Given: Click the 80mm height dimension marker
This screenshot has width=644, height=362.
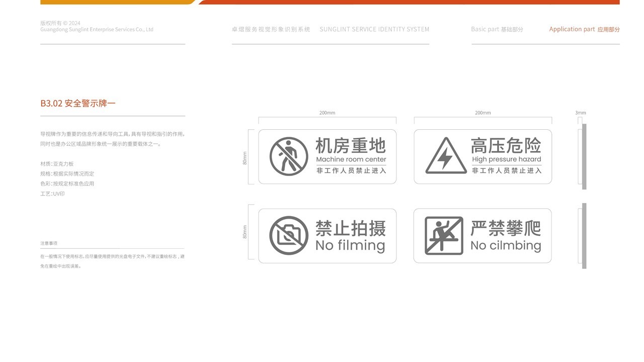Looking at the screenshot, I should coord(245,156).
